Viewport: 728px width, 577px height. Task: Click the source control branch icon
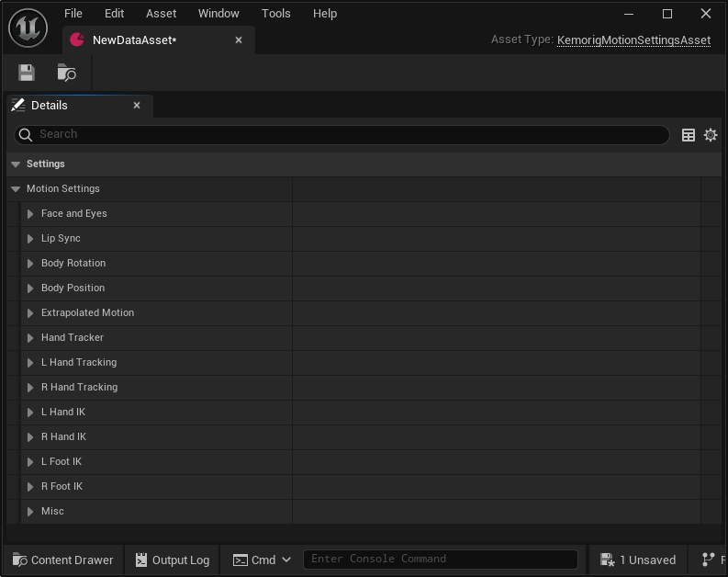pos(708,560)
